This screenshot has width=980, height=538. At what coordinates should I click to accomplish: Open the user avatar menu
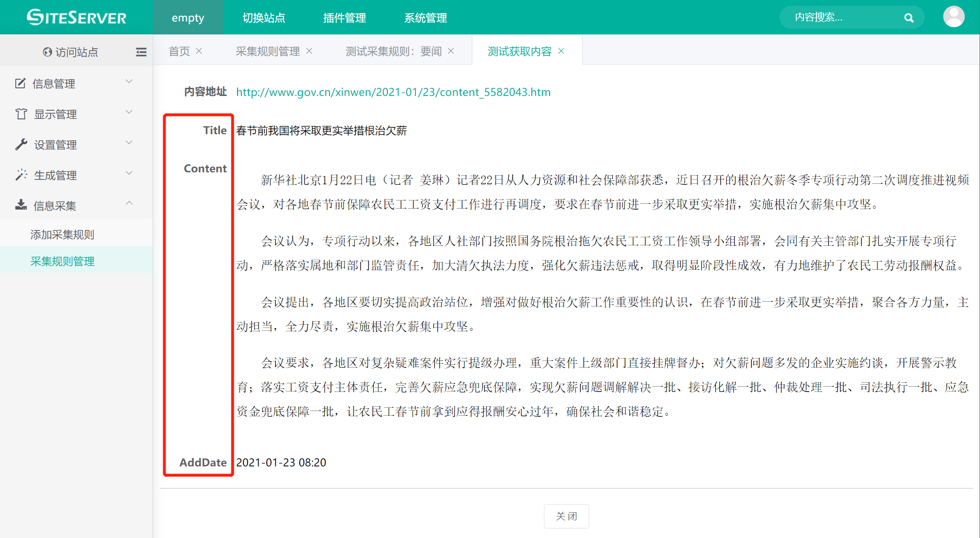point(953,17)
